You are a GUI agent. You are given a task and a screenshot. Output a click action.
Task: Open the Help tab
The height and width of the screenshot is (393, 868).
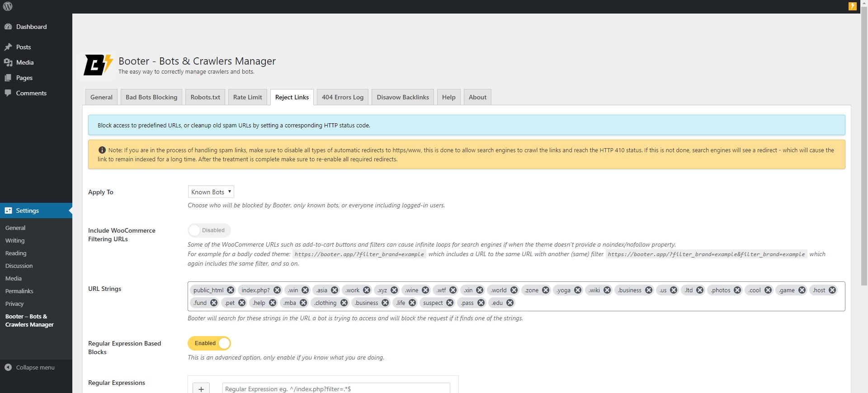coord(449,97)
